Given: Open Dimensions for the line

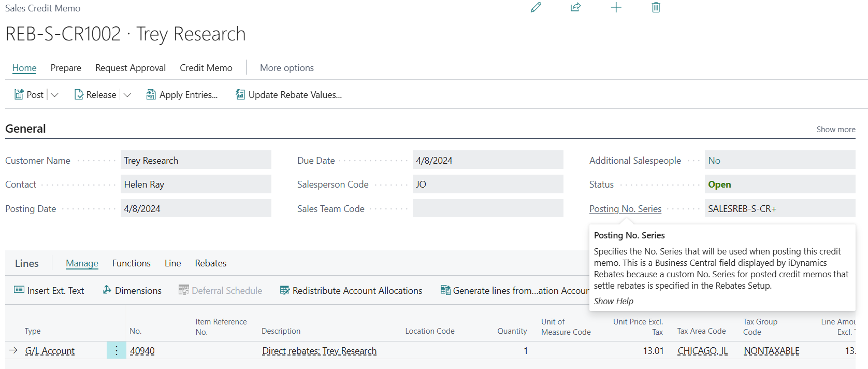Looking at the screenshot, I should pos(132,291).
